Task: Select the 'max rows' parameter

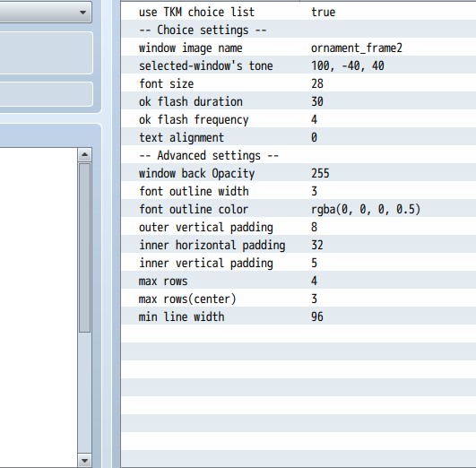Action: click(163, 282)
